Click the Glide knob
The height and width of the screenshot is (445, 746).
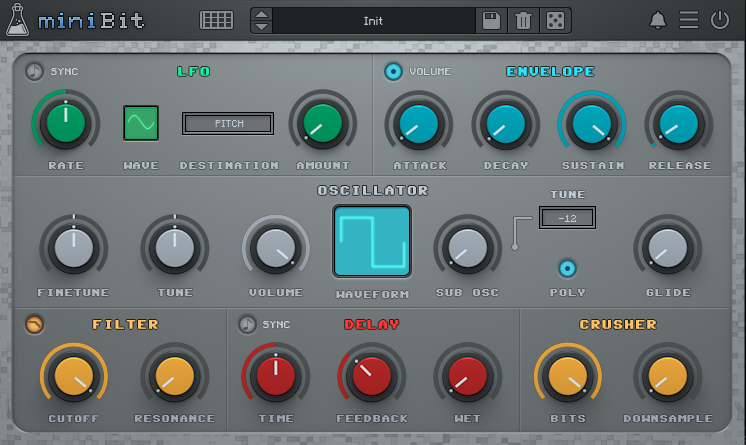click(x=668, y=248)
